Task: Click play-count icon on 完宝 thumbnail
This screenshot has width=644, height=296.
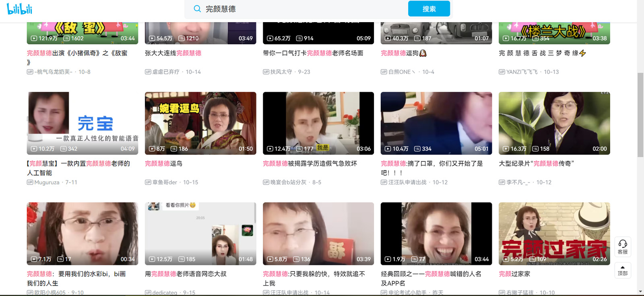Action: [x=34, y=149]
